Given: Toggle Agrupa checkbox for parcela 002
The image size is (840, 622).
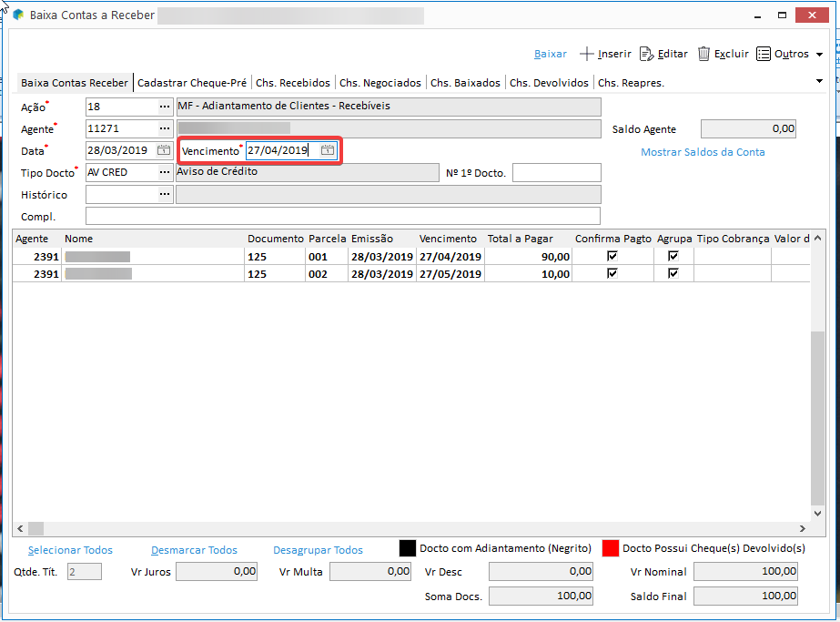Looking at the screenshot, I should pyautogui.click(x=673, y=273).
